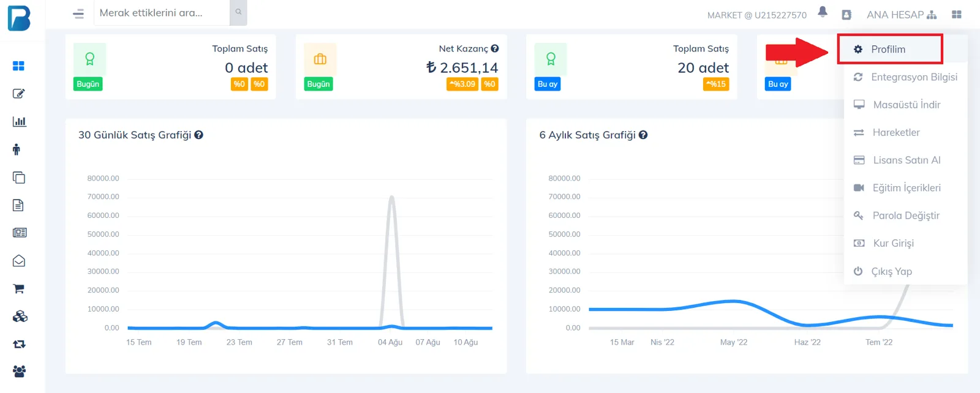
Task: Select Masaüstü İndir menu item
Action: pos(906,105)
